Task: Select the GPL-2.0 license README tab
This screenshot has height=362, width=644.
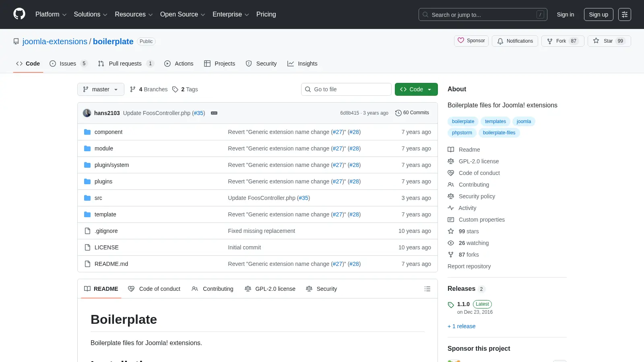Action: [270, 289]
